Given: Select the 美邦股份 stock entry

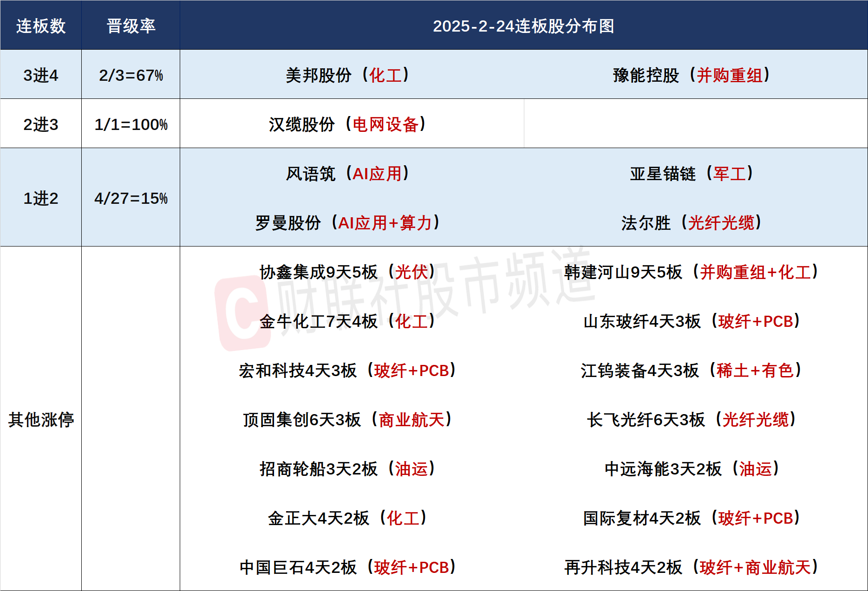Looking at the screenshot, I should click(x=347, y=75).
